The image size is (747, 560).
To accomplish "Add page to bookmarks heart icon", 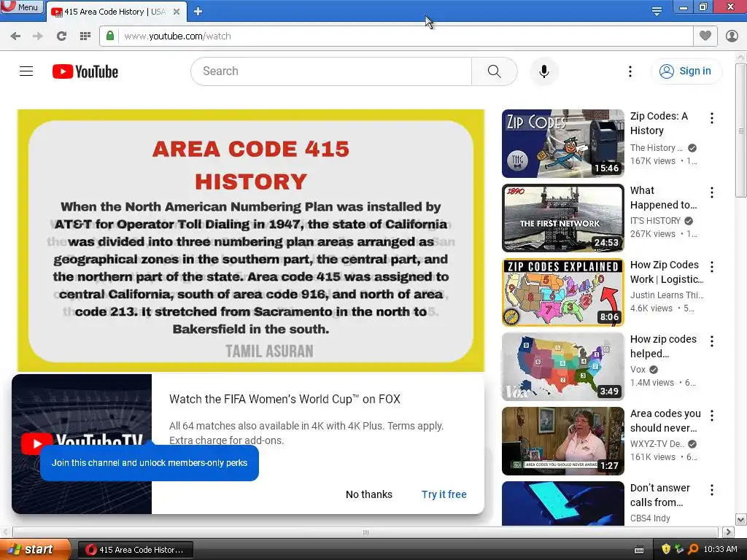I will point(705,36).
